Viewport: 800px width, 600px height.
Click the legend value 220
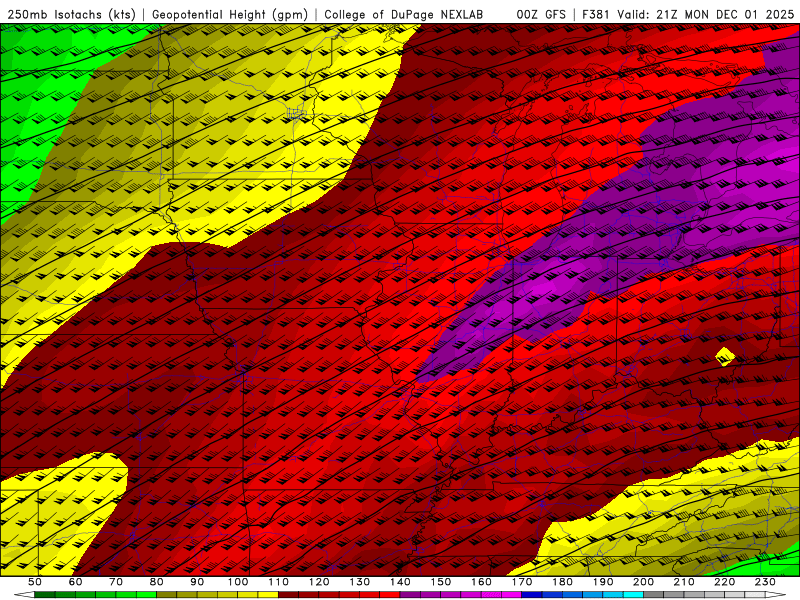pyautogui.click(x=724, y=582)
